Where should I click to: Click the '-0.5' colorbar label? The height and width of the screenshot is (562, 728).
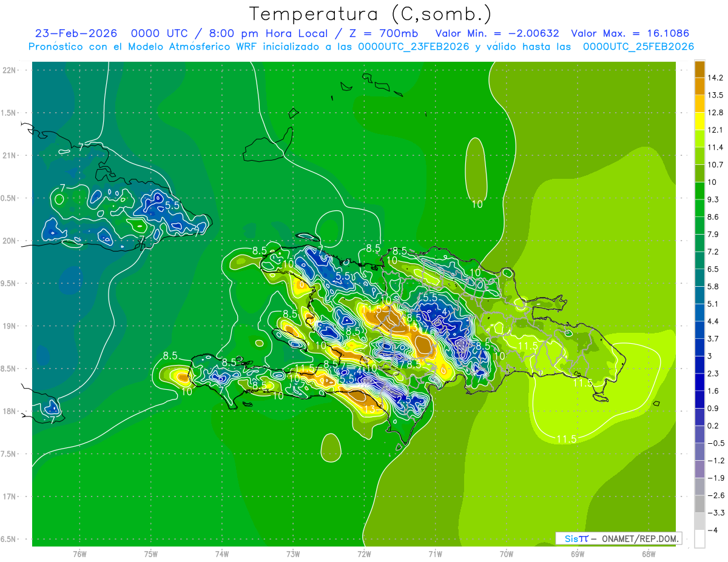pos(715,443)
